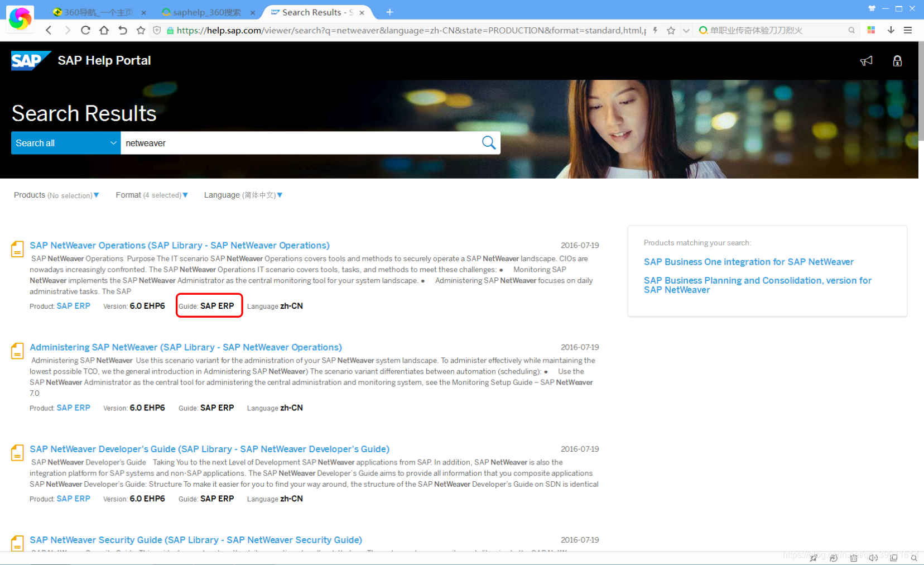The width and height of the screenshot is (924, 565).
Task: Expand the Format filter dropdown
Action: tap(152, 195)
